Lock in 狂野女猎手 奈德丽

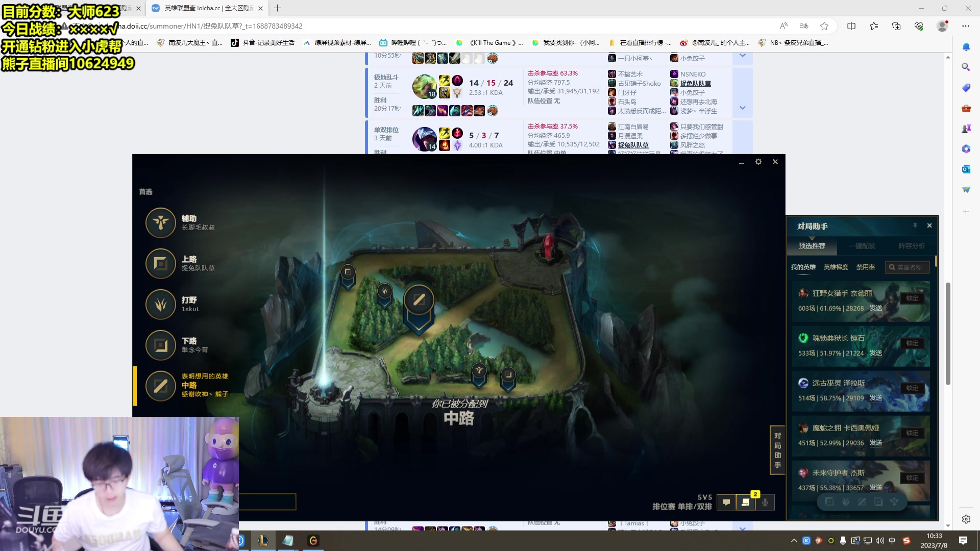pos(912,298)
